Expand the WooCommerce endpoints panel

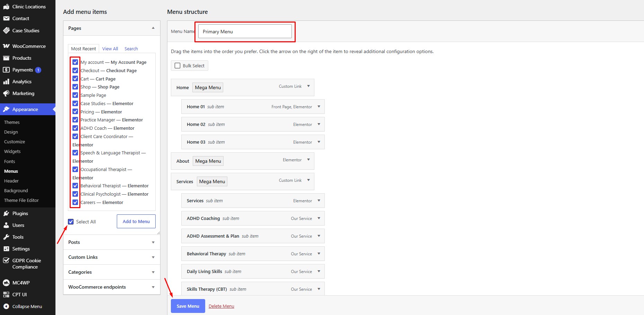coord(153,287)
